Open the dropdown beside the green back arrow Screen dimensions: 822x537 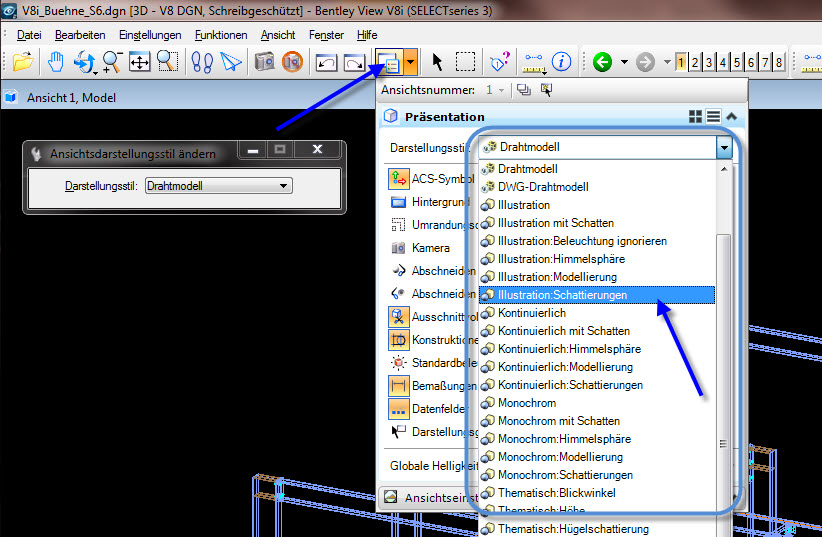(x=624, y=62)
